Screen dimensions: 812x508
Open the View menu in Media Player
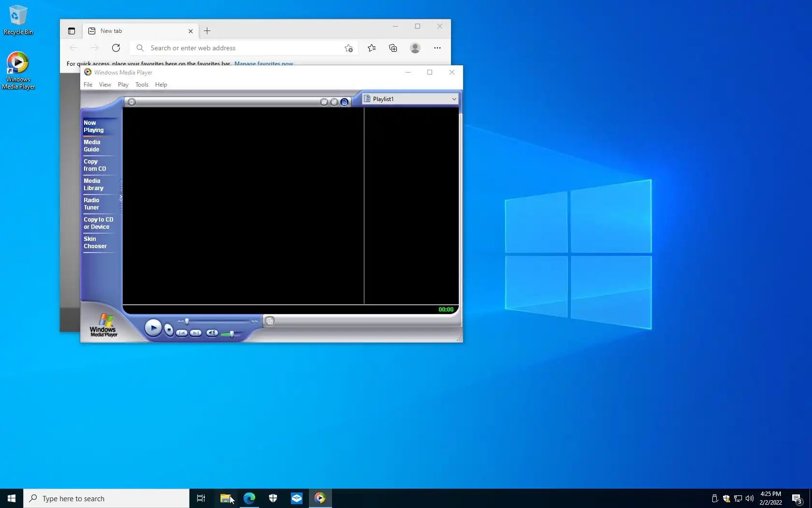click(105, 85)
